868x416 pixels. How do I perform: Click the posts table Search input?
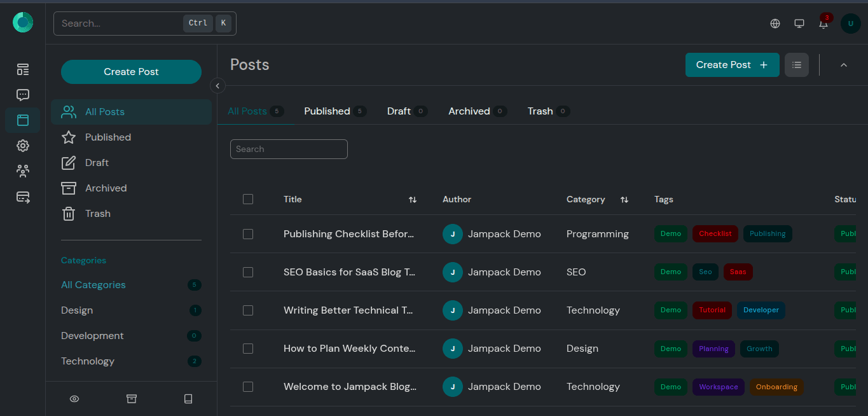pyautogui.click(x=289, y=149)
